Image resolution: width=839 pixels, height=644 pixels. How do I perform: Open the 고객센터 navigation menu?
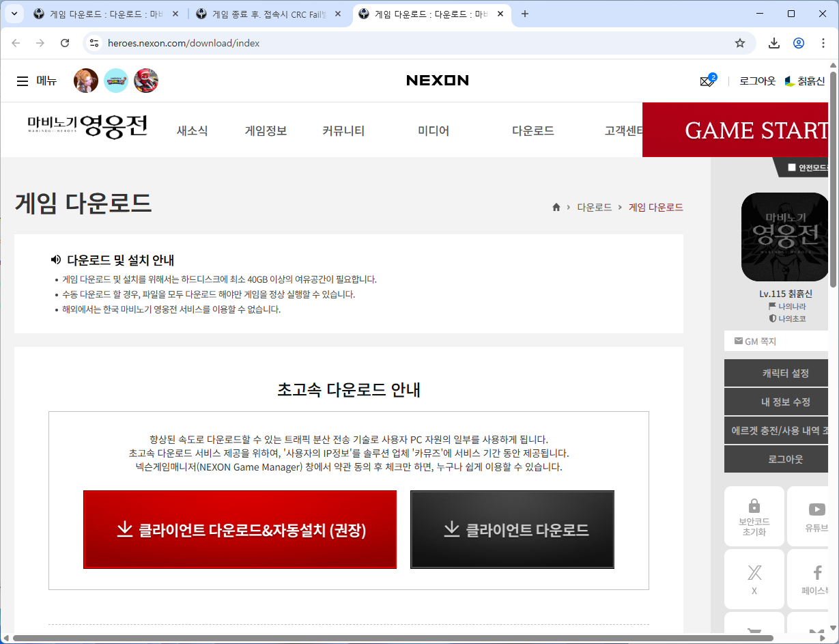coord(623,131)
